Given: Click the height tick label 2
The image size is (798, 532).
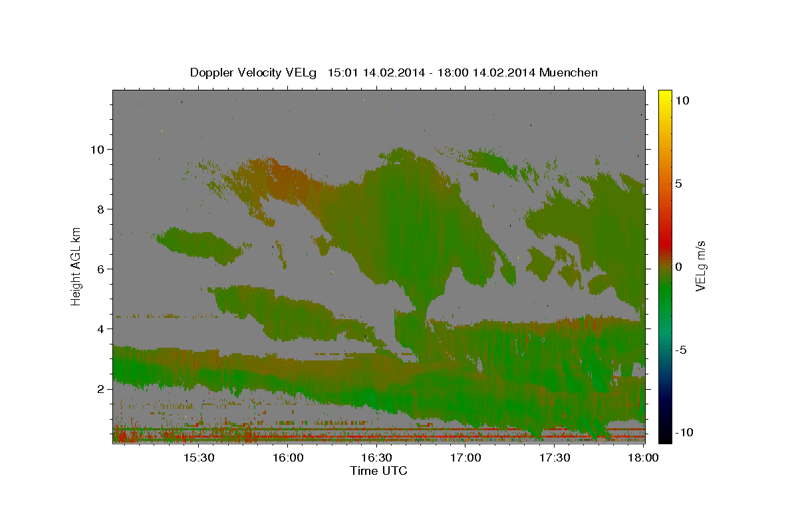Looking at the screenshot, I should click(x=102, y=389).
